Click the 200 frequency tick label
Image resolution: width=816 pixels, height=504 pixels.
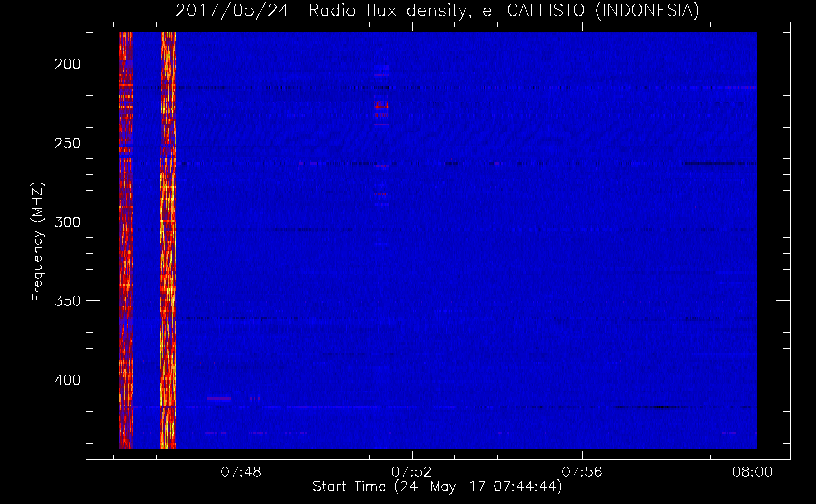pyautogui.click(x=68, y=64)
